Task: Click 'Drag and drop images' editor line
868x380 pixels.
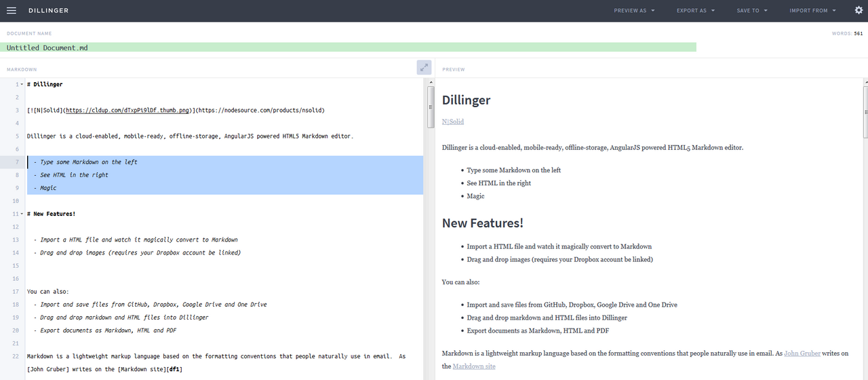Action: click(137, 252)
